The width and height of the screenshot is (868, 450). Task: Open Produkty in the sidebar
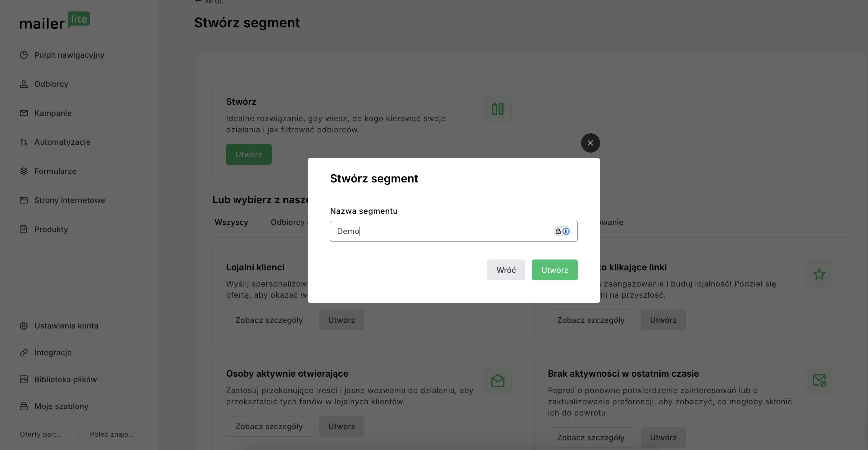pyautogui.click(x=44, y=229)
